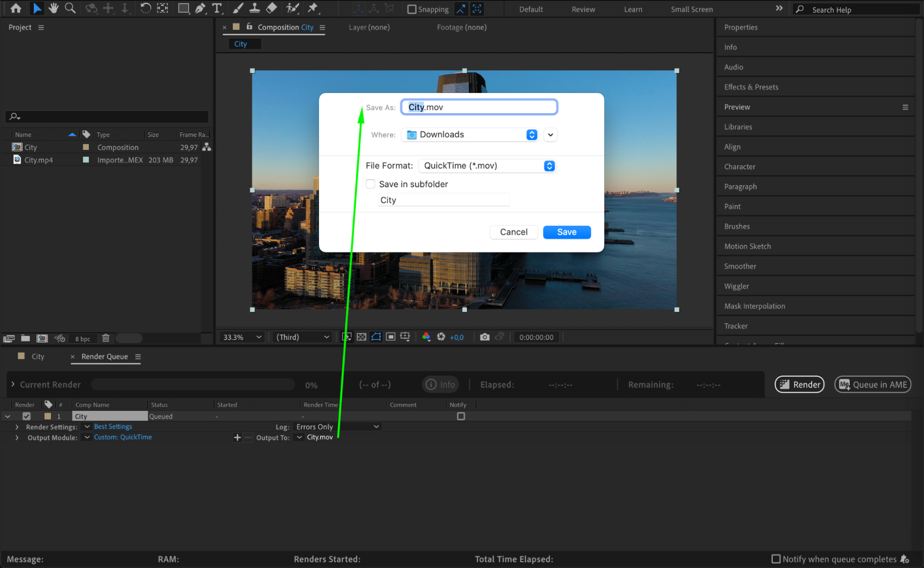
Task: Select the Hand tool
Action: [53, 8]
